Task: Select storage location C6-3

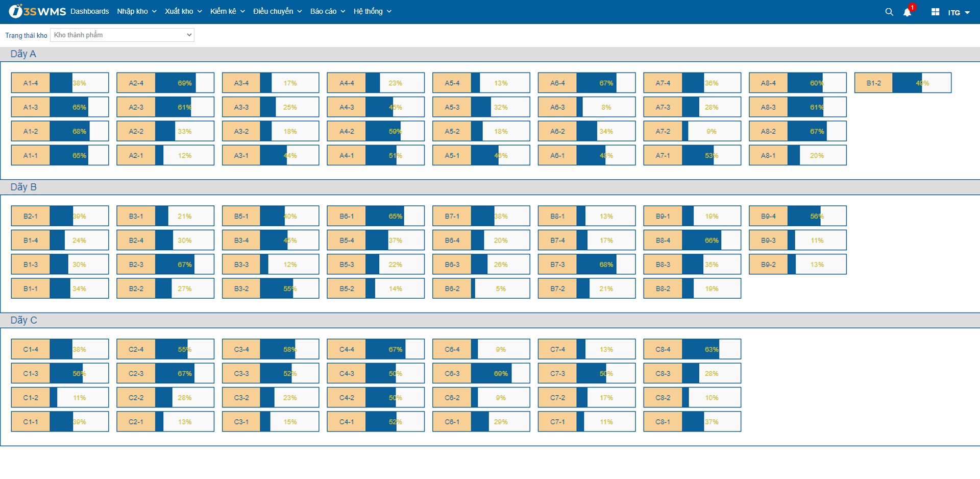Action: coord(452,373)
